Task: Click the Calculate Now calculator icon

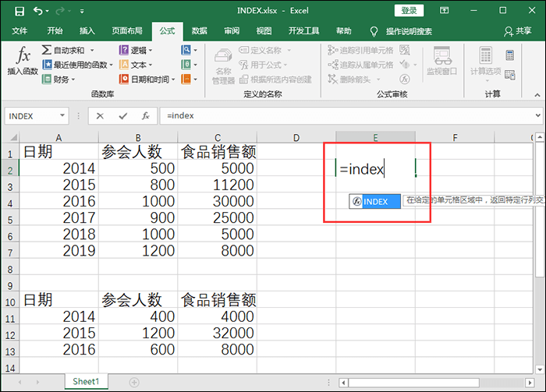Action: click(510, 55)
